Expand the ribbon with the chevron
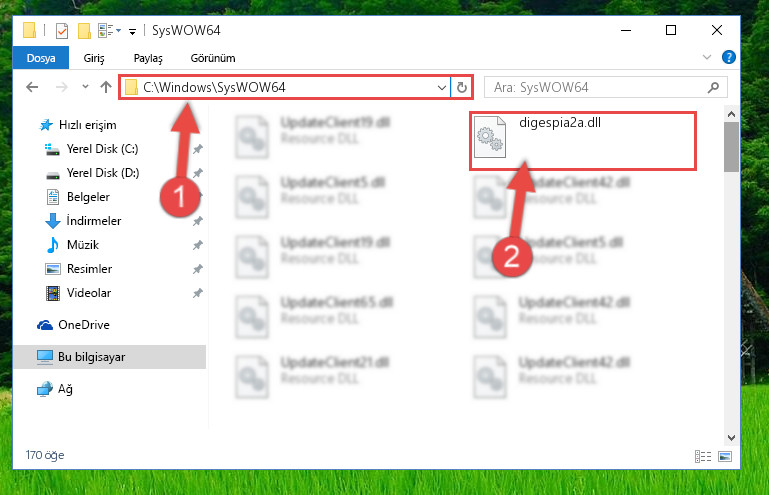769x495 pixels. 707,57
